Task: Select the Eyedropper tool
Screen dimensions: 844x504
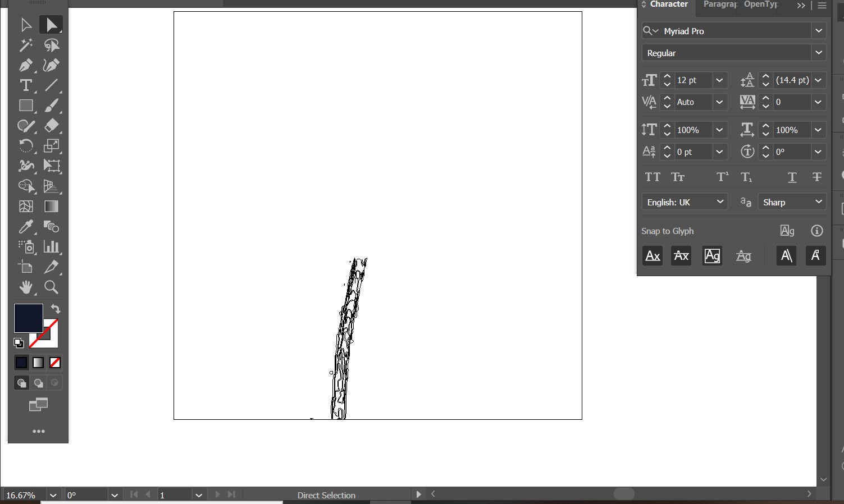Action: [26, 227]
